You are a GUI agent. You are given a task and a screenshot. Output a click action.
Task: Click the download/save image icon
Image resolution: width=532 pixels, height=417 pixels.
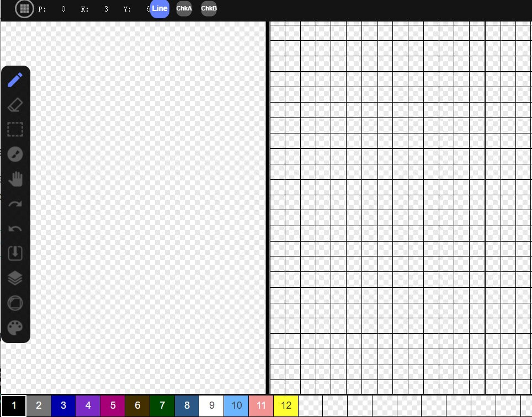click(15, 253)
